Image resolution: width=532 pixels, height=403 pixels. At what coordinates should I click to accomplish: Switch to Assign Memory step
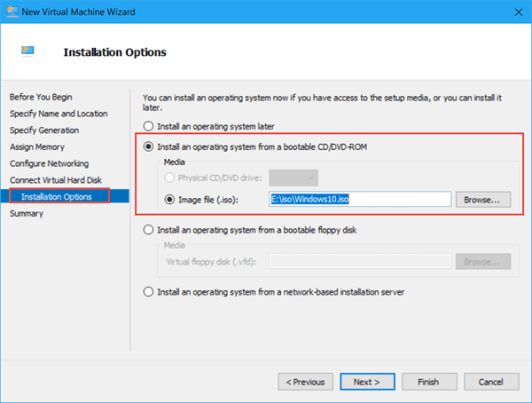pos(37,146)
